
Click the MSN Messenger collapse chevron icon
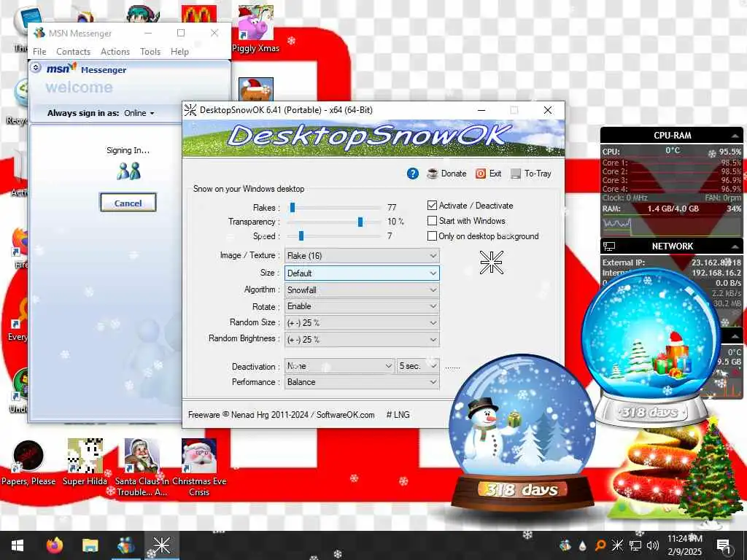[x=36, y=68]
